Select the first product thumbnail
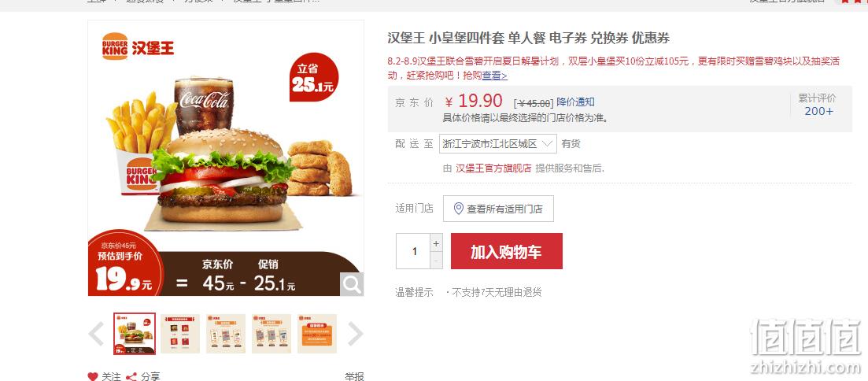The height and width of the screenshot is (381, 868). tap(135, 334)
